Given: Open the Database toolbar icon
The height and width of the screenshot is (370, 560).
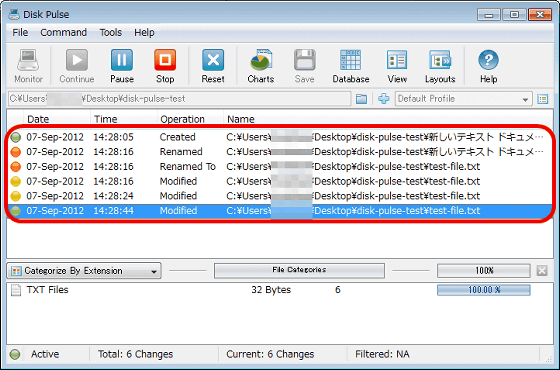Looking at the screenshot, I should pyautogui.click(x=350, y=60).
